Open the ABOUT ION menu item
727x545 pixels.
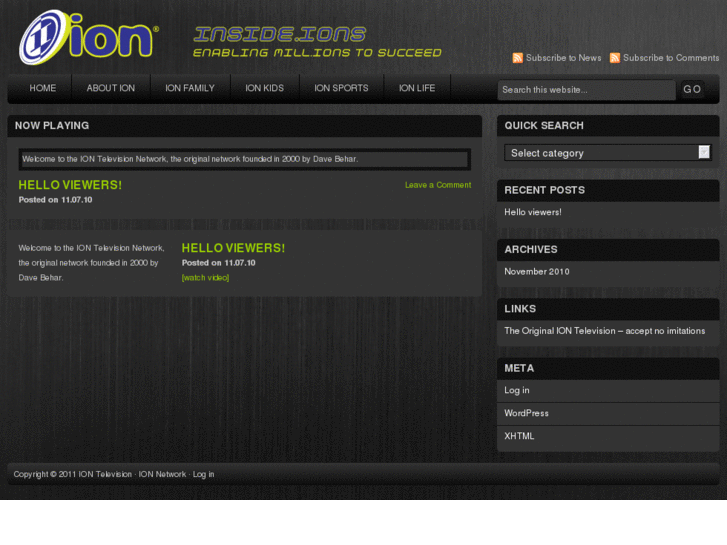[x=111, y=88]
